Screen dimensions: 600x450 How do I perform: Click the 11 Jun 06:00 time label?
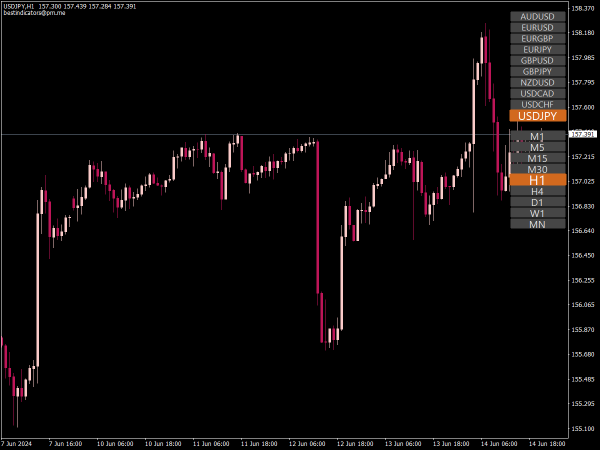click(x=211, y=444)
